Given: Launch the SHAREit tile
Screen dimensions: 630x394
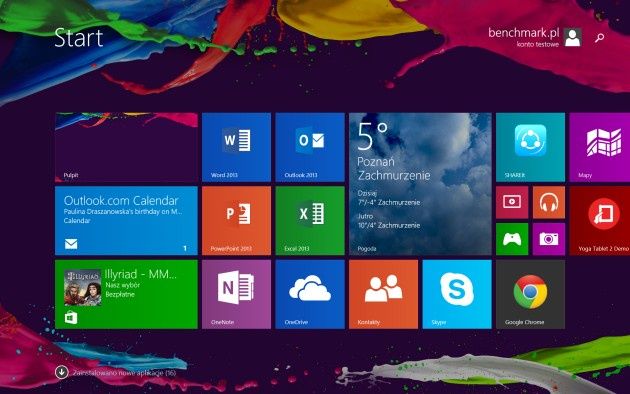Looking at the screenshot, I should click(530, 147).
